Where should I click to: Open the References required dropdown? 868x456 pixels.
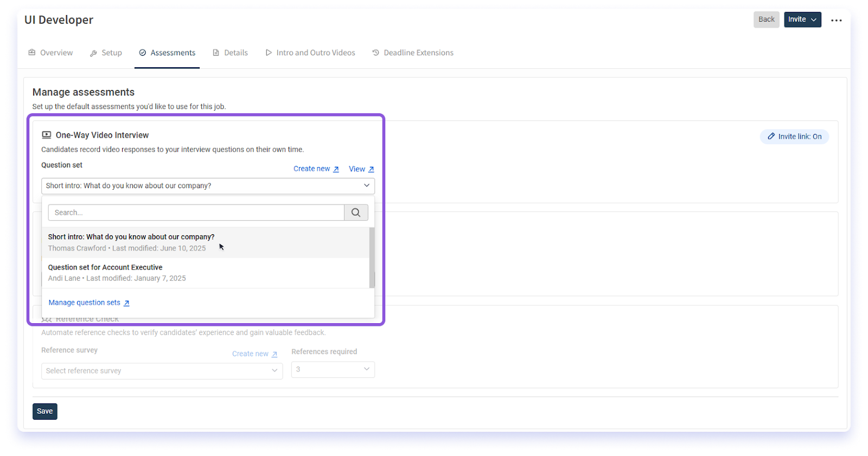point(333,369)
